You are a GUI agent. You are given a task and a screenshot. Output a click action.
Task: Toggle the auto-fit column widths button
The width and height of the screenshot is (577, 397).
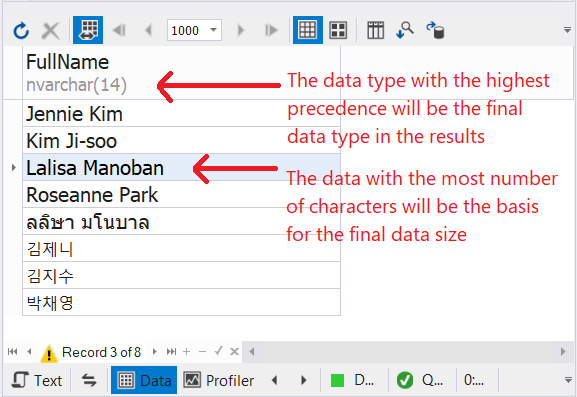click(88, 30)
